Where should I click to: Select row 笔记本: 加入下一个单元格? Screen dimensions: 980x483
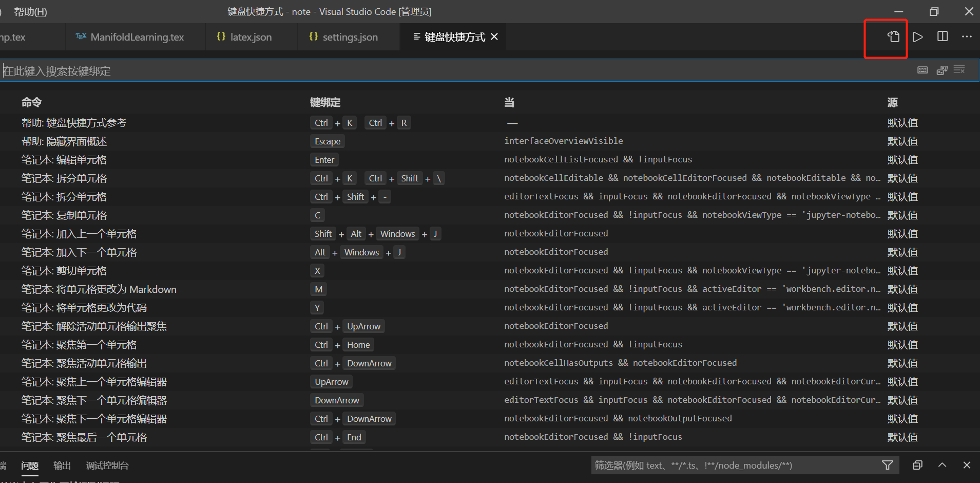click(x=490, y=252)
